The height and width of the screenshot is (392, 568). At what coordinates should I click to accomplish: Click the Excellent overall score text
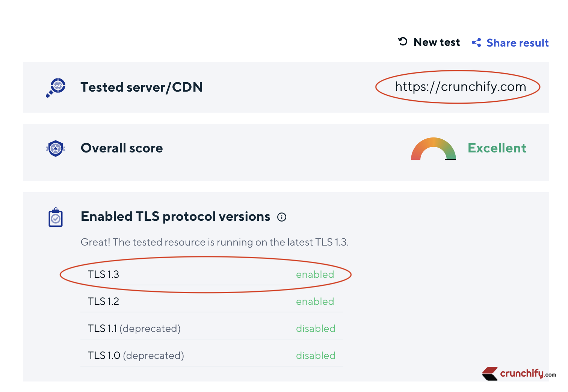coord(497,148)
